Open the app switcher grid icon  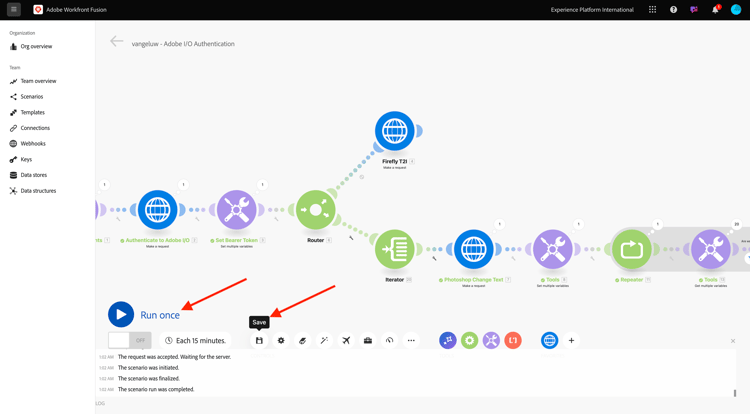coord(652,10)
